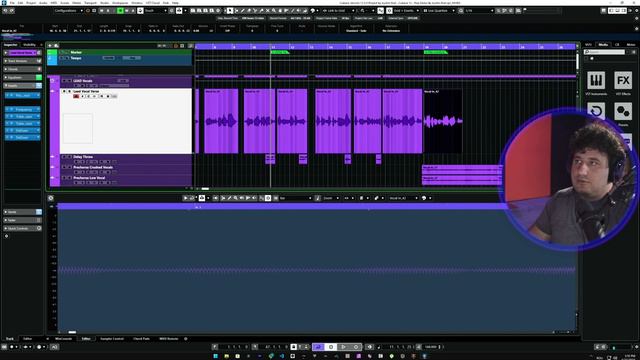Toggle Mute on Prechorus Crushed Vocals track
This screenshot has height=360, width=640.
pos(64,167)
